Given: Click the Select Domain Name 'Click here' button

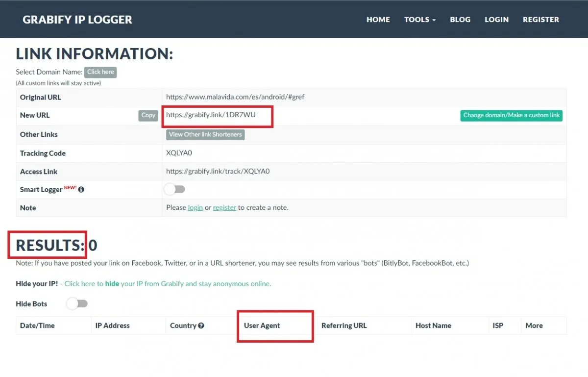Looking at the screenshot, I should coord(100,72).
